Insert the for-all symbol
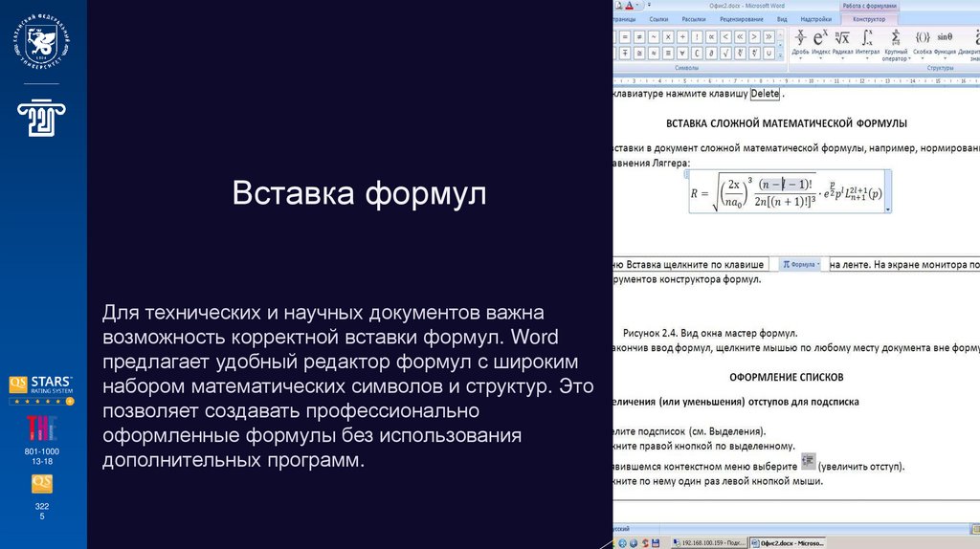The width and height of the screenshot is (980, 549). [x=682, y=54]
